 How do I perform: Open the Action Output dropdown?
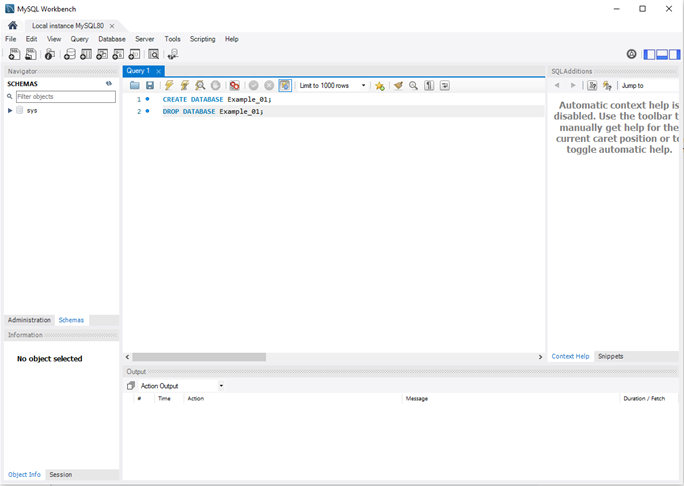pos(221,386)
